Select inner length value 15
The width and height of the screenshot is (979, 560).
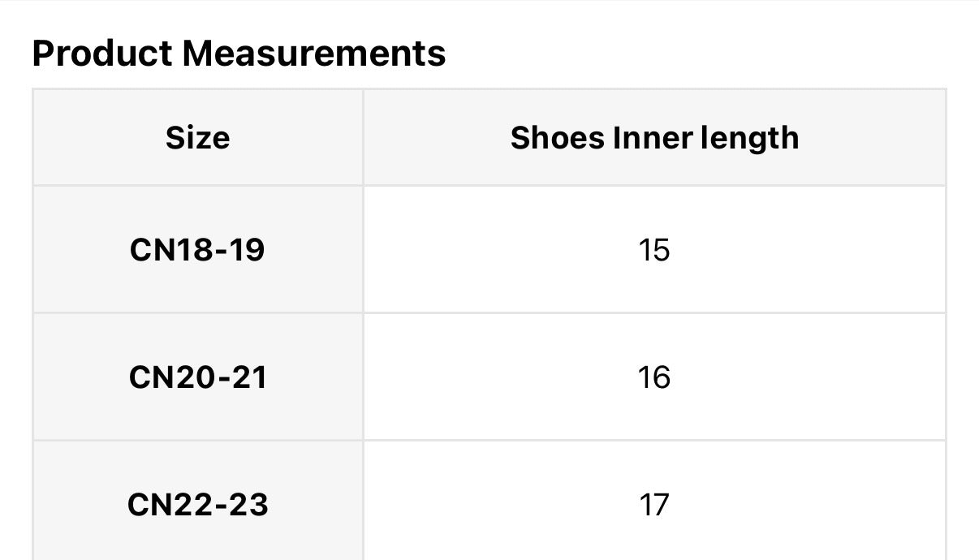point(654,250)
